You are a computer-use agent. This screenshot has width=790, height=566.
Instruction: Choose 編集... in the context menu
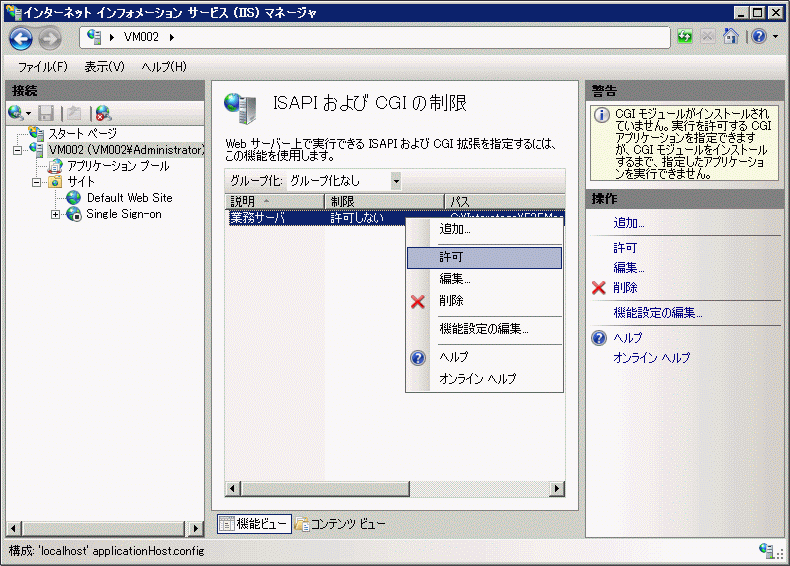coord(484,279)
